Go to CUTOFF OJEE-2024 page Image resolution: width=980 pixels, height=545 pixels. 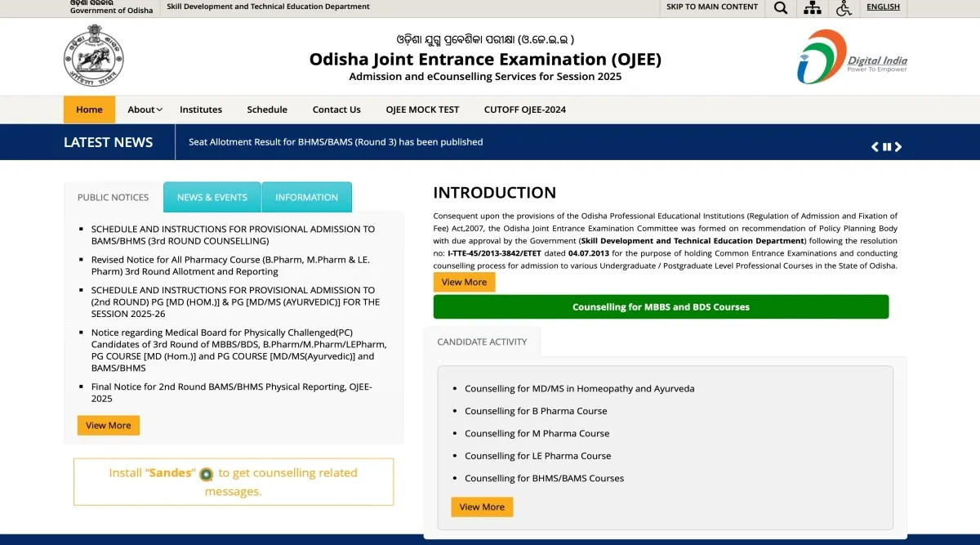[x=524, y=109]
